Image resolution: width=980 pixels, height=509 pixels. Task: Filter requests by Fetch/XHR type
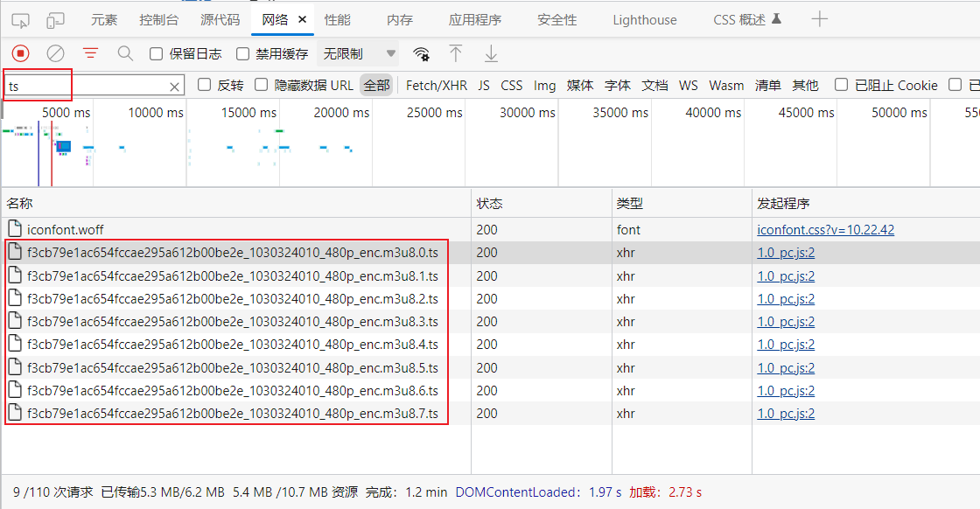tap(437, 85)
